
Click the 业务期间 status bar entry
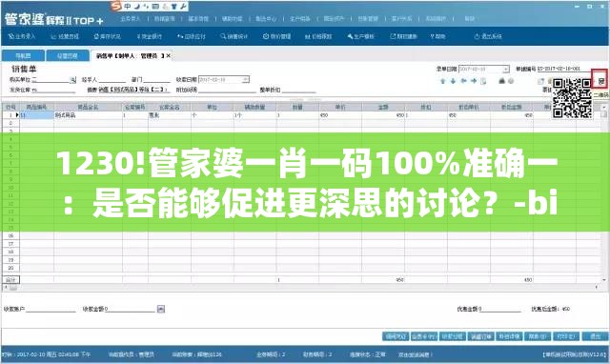pyautogui.click(x=271, y=354)
